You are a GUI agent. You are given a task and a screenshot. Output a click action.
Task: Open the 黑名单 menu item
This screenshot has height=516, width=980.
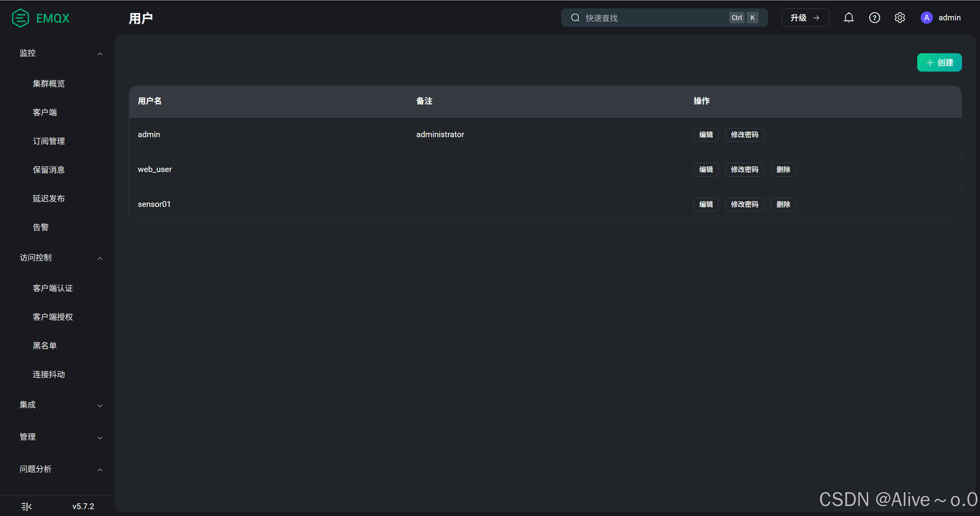45,346
